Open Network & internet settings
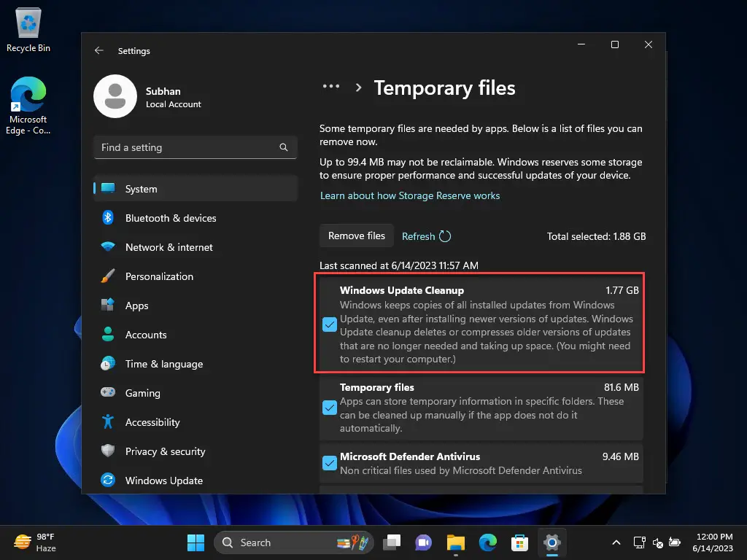 [x=196, y=246]
